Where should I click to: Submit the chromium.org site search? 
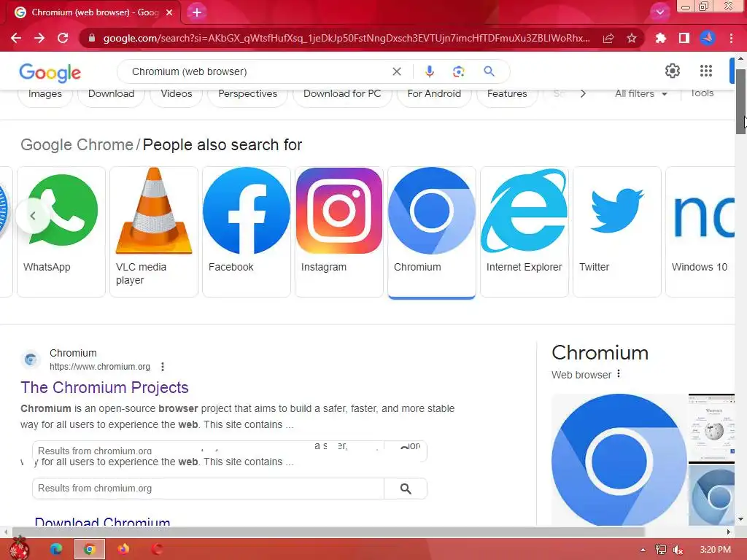[x=406, y=489]
